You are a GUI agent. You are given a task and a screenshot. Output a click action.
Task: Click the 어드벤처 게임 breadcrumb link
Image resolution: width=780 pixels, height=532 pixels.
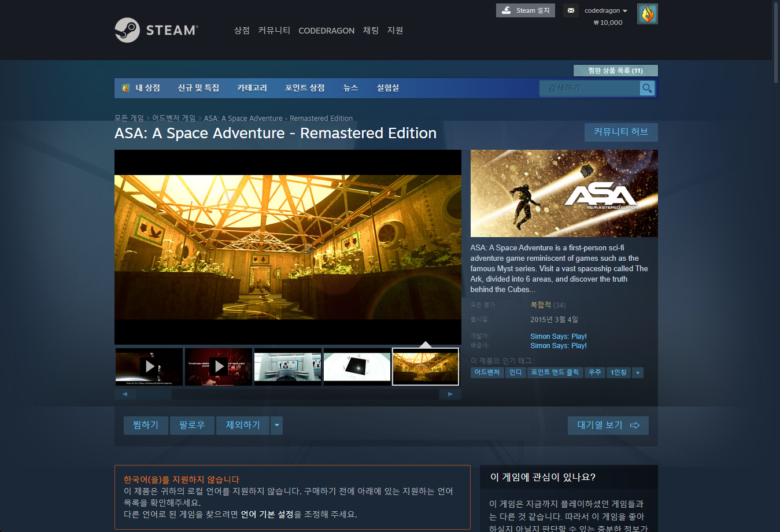173,118
